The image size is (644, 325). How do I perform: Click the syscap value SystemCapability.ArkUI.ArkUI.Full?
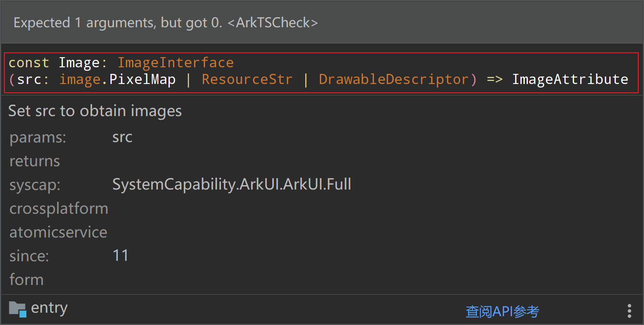(231, 184)
